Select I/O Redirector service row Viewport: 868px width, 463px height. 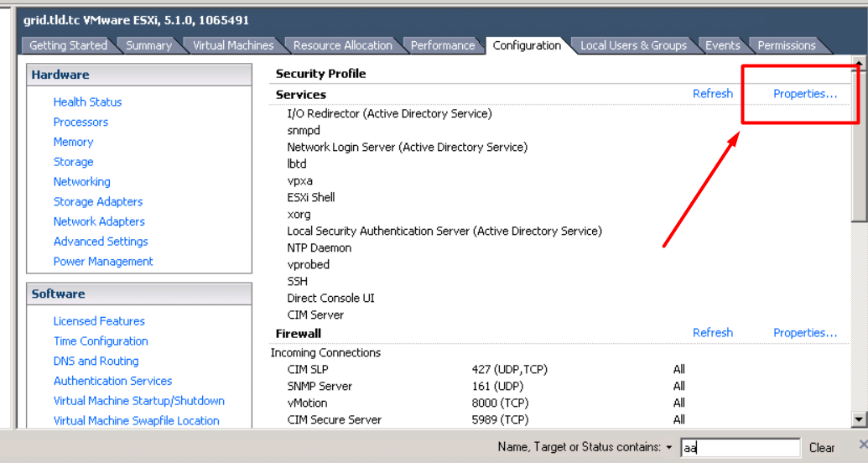click(x=389, y=113)
